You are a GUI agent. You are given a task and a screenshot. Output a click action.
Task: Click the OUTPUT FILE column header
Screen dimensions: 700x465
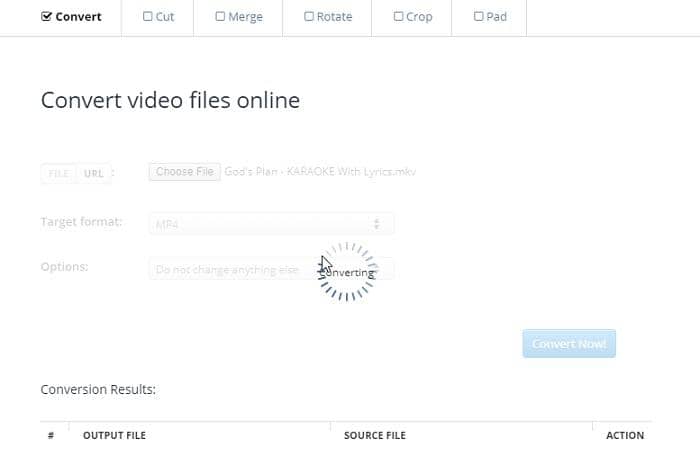114,435
